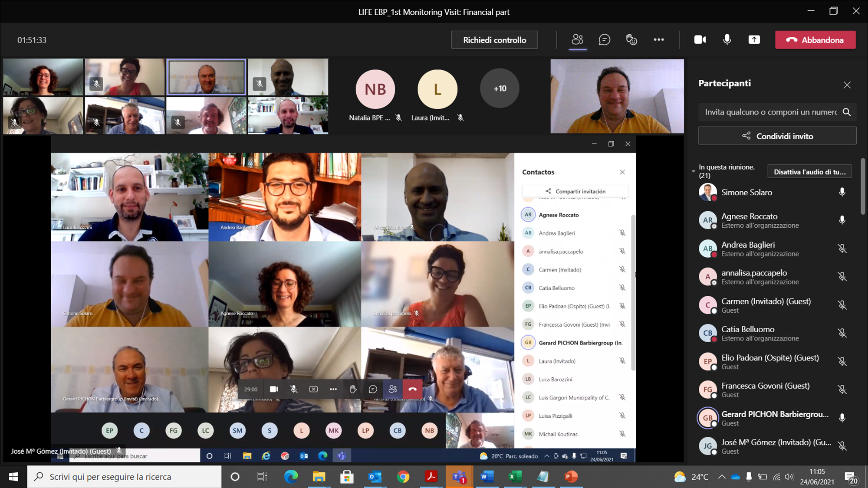Toggle the camera on or off
Screen dimensions: 868x488
coord(700,40)
